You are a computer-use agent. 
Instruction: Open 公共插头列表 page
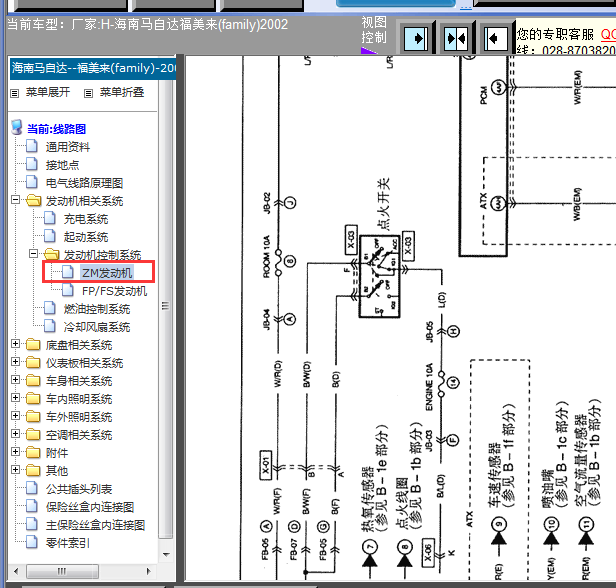79,489
